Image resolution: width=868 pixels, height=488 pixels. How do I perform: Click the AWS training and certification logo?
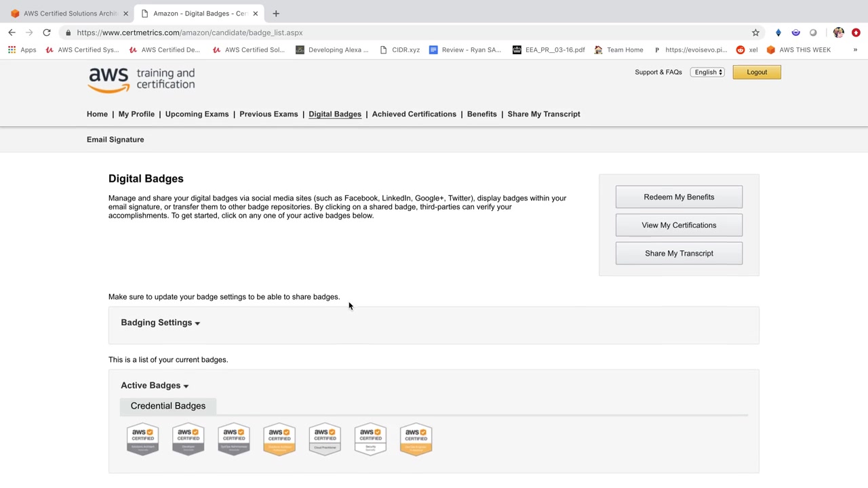click(x=141, y=80)
